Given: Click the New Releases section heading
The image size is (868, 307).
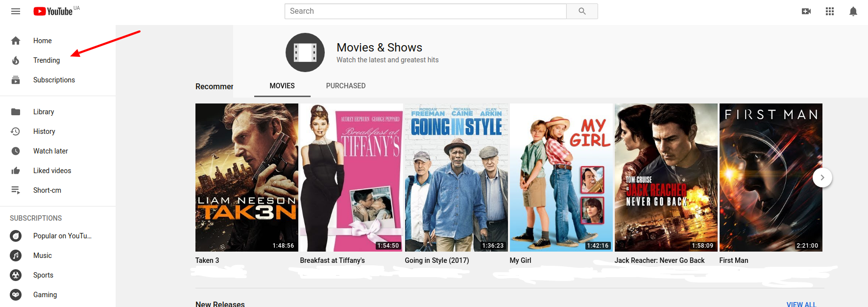Looking at the screenshot, I should pos(220,304).
